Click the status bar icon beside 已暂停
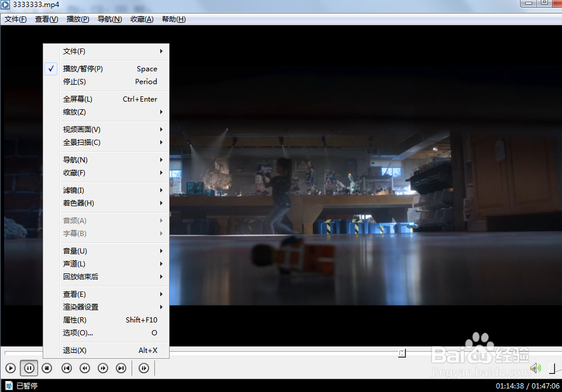The image size is (562, 392). (9, 386)
